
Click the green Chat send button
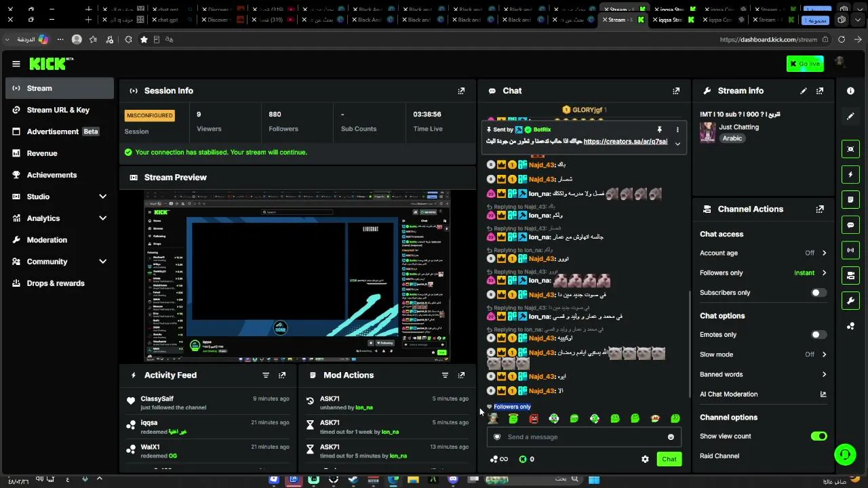tap(669, 460)
